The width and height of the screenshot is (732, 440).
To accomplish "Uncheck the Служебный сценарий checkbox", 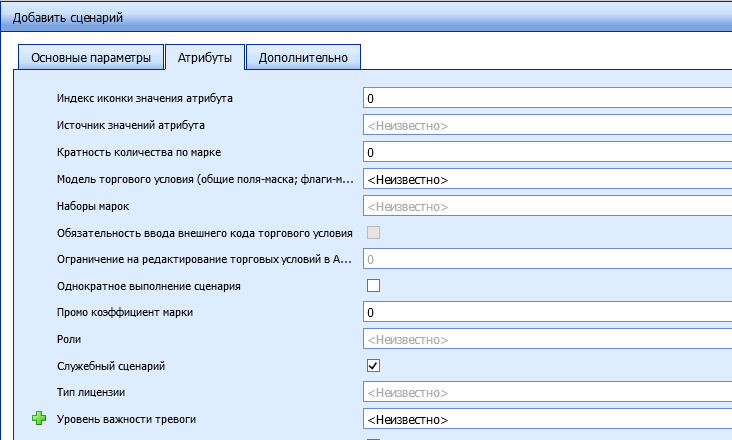I will click(x=374, y=366).
